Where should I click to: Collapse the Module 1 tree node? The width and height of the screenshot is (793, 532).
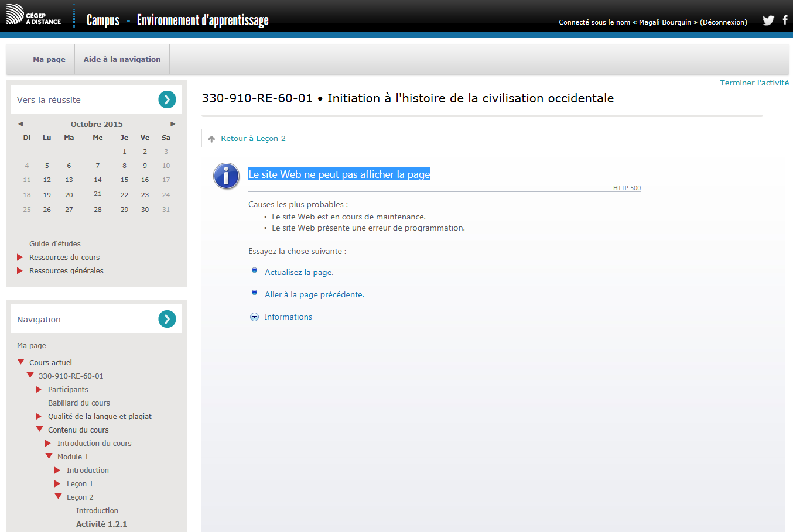pyautogui.click(x=49, y=457)
